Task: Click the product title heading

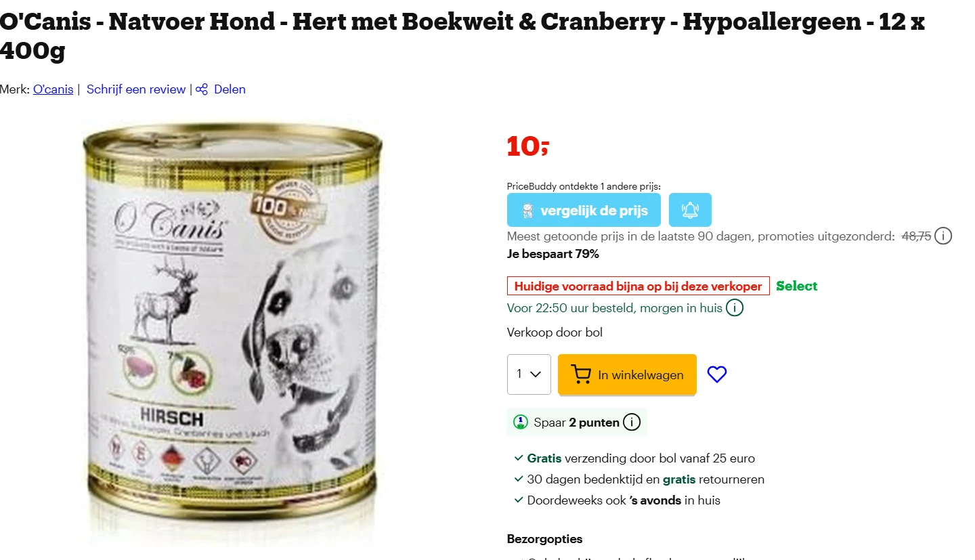Action: point(462,35)
